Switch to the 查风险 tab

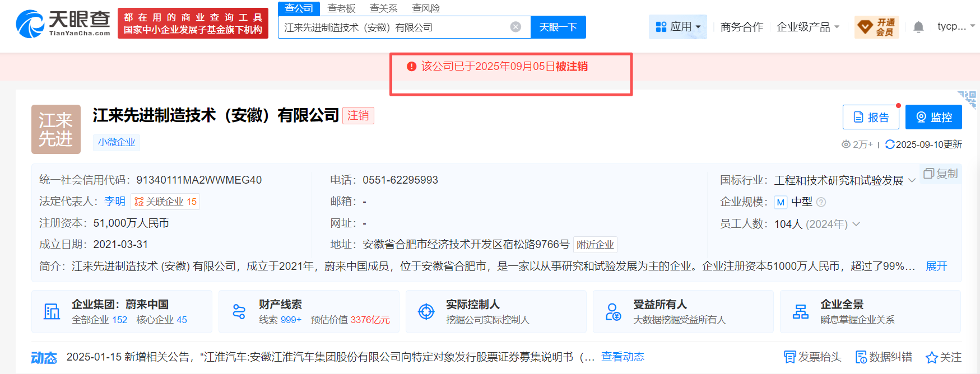tap(426, 8)
